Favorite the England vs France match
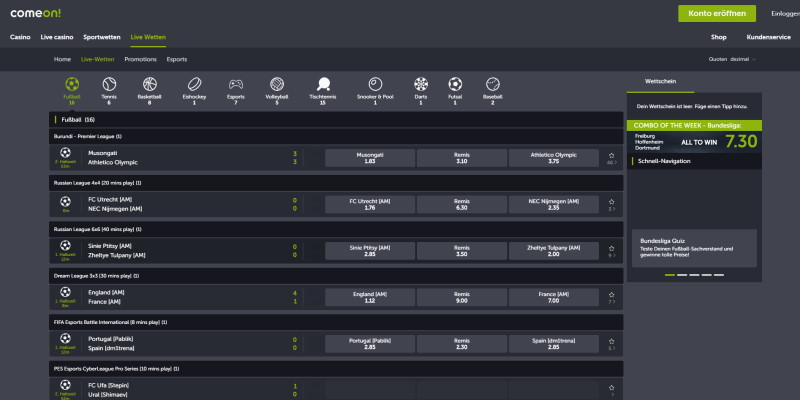The image size is (800, 400). 612,295
